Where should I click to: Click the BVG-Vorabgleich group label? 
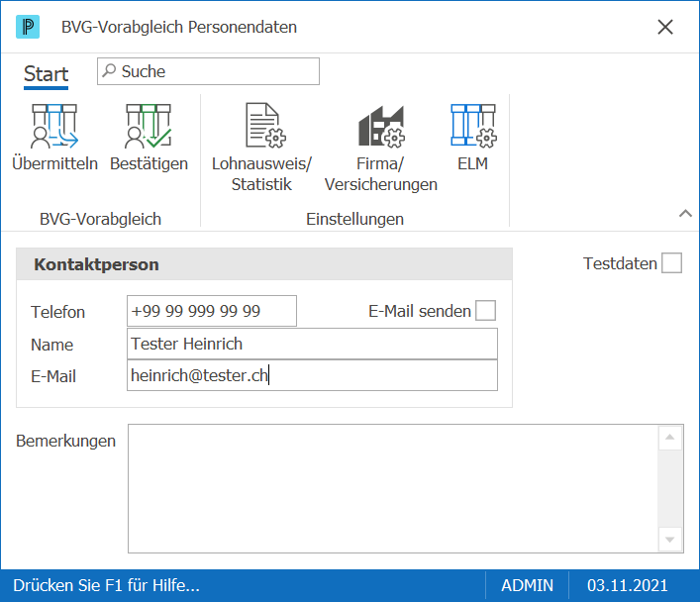pos(100,219)
